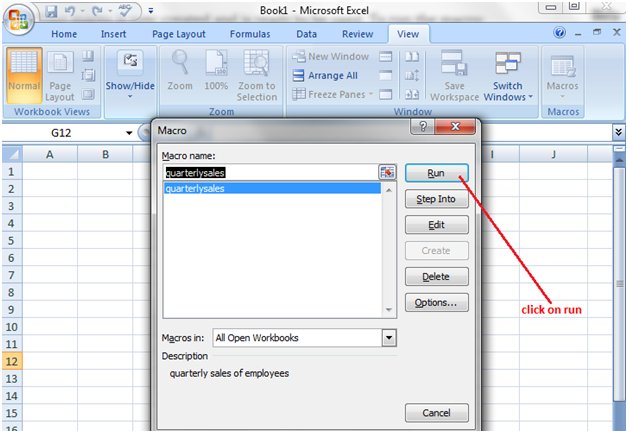Open the Zoom magnifier dialog
Screen dimensions: 628x433
click(180, 70)
